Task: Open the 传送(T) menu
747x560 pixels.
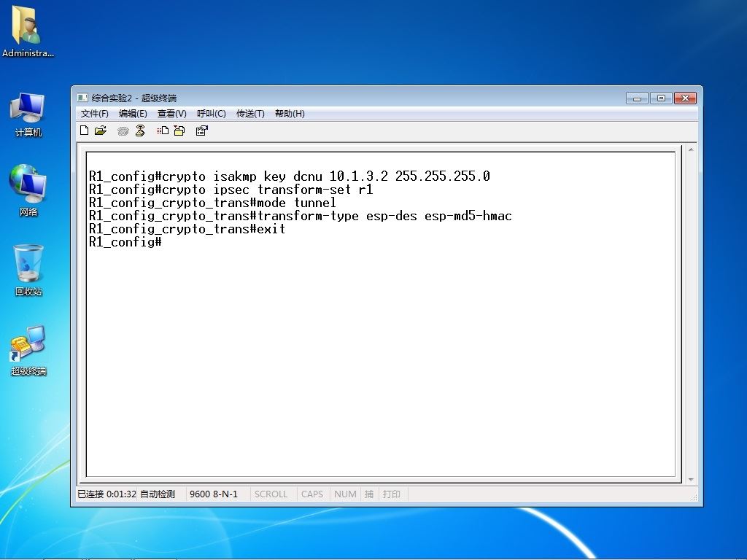Action: point(250,113)
